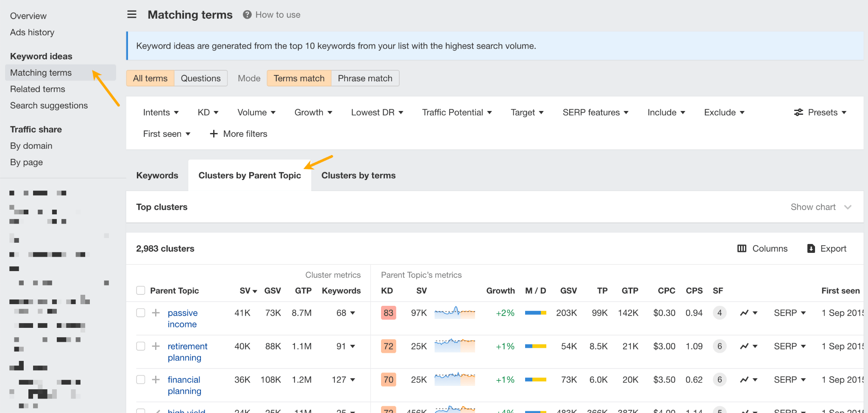Open the SERP dropdown for passive income
The width and height of the screenshot is (868, 413).
coord(789,313)
